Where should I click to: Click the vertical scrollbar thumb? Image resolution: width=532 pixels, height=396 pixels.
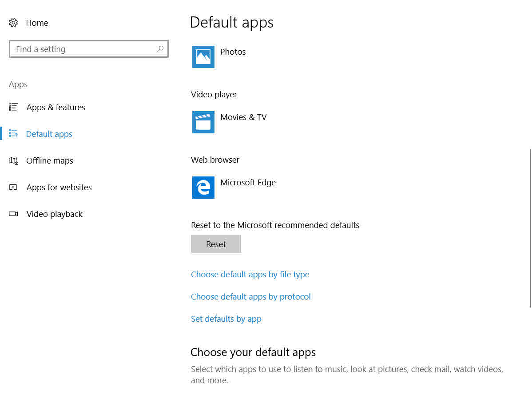[530, 228]
